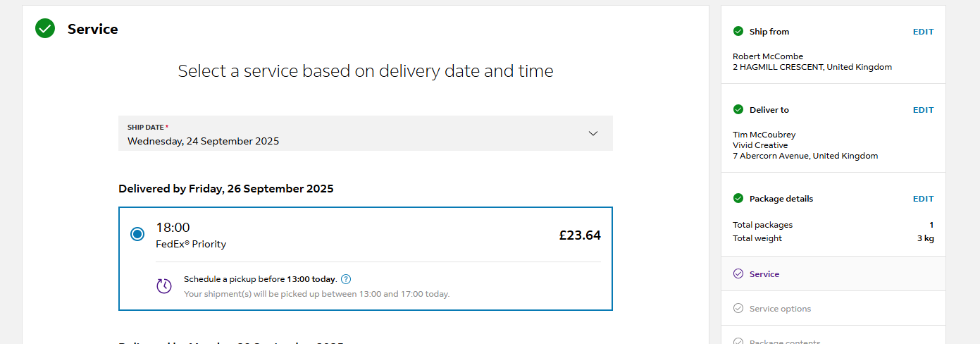Viewport: 980px width, 344px height.
Task: Edit the Package details section
Action: click(x=923, y=199)
